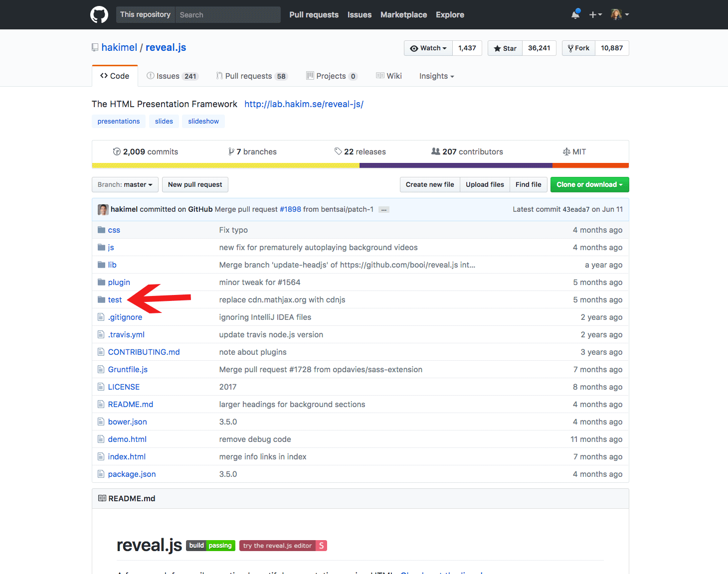Viewport: 728px width, 574px height.
Task: Toggle This repository search scope
Action: (x=145, y=14)
